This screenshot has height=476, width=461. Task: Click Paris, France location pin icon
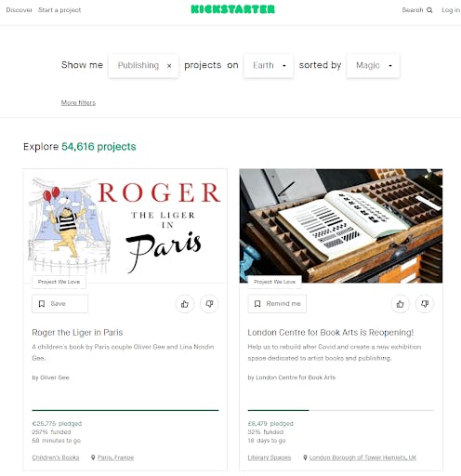pos(93,457)
